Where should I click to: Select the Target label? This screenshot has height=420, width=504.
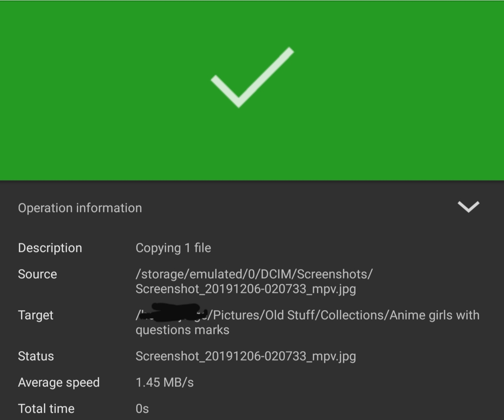[36, 315]
